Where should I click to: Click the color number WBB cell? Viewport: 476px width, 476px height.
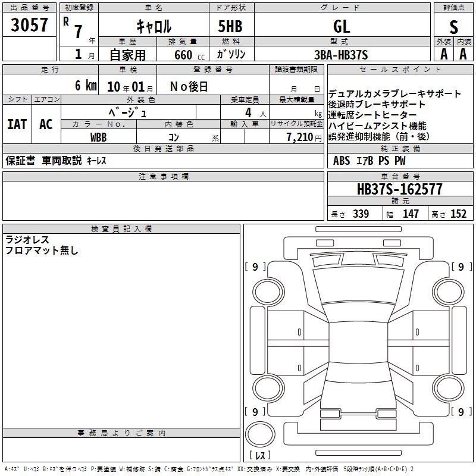(99, 137)
